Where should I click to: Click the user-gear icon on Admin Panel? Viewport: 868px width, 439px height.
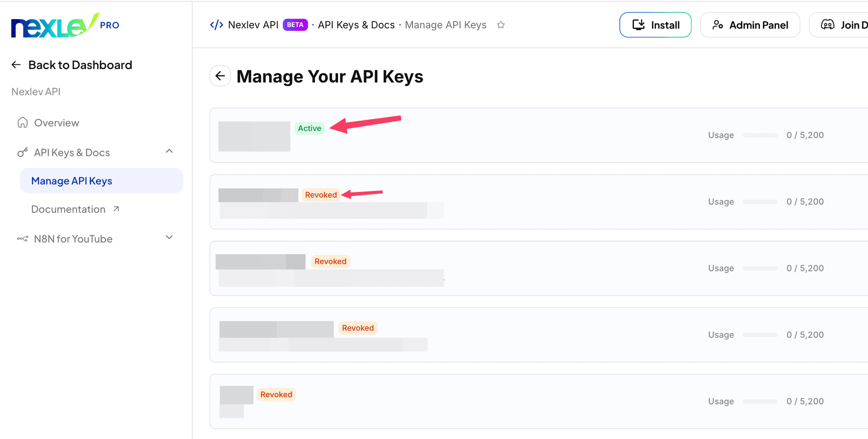(718, 25)
